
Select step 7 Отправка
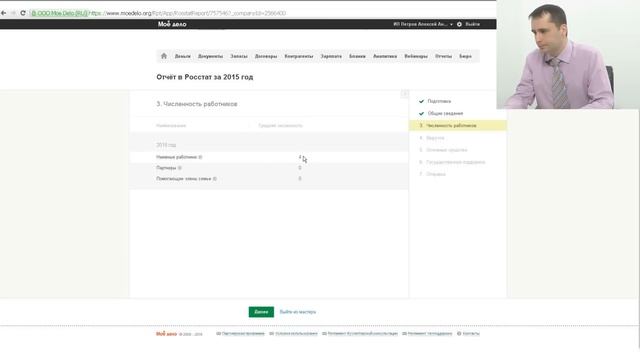coord(436,174)
